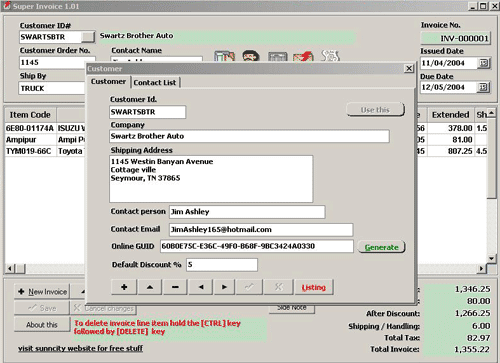Click the Total Tax value 82.97
The height and width of the screenshot is (363, 500).
[x=478, y=338]
